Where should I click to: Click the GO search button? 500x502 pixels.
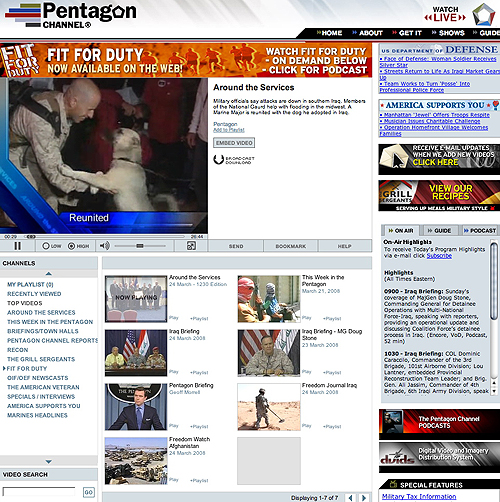click(89, 492)
